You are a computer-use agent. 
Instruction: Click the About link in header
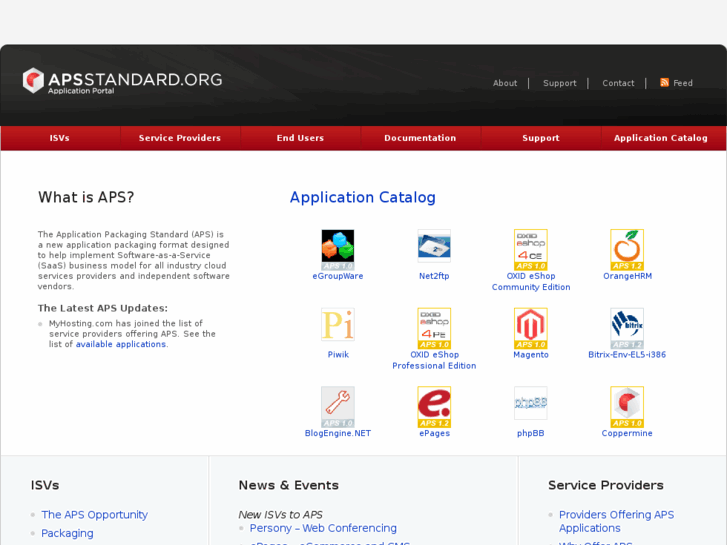[x=505, y=83]
